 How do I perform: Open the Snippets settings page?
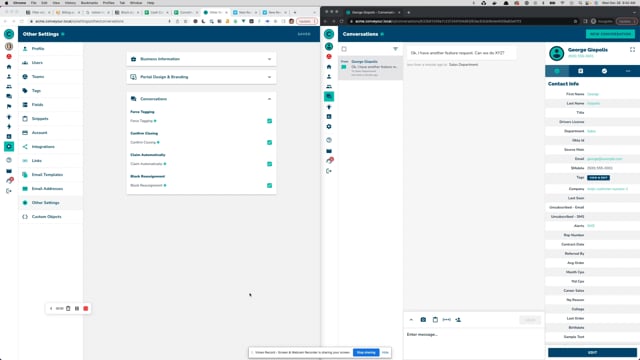pyautogui.click(x=50, y=118)
